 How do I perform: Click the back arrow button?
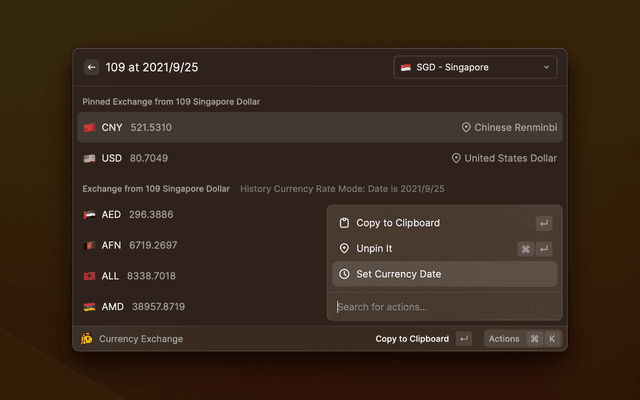click(91, 67)
